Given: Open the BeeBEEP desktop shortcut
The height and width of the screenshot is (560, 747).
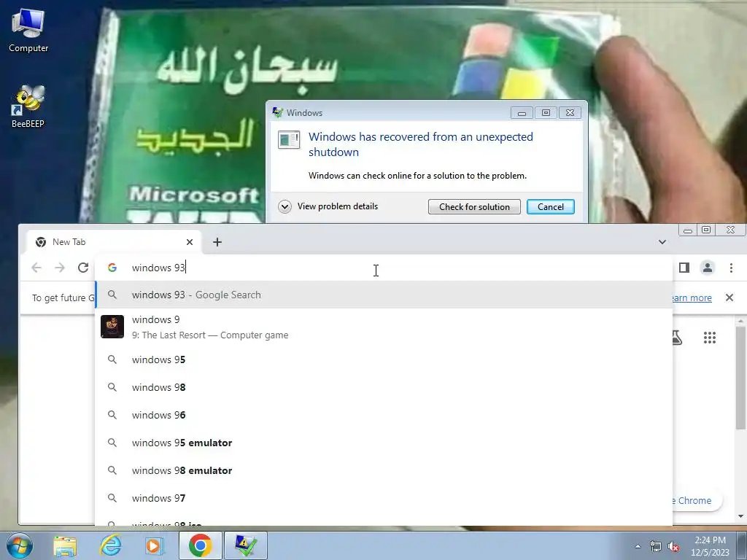Looking at the screenshot, I should 28,106.
